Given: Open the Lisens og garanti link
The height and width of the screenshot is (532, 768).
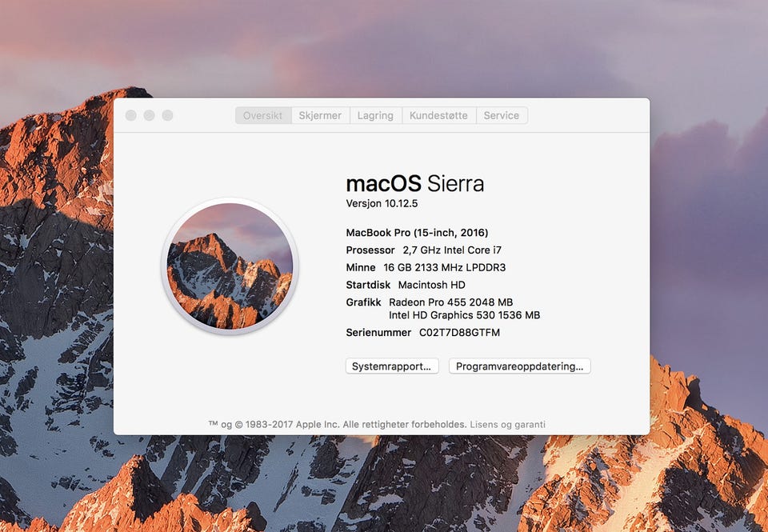Looking at the screenshot, I should pos(507,425).
